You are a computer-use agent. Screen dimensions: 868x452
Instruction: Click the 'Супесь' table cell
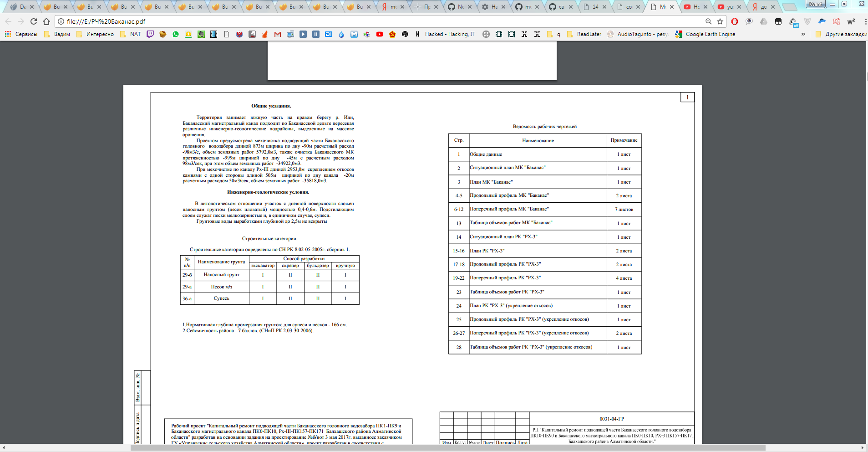pyautogui.click(x=221, y=298)
